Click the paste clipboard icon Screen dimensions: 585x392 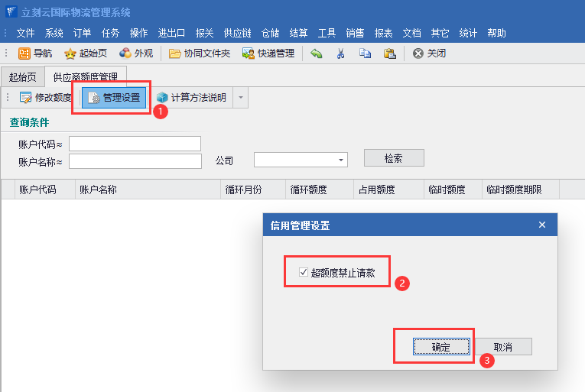pos(389,53)
